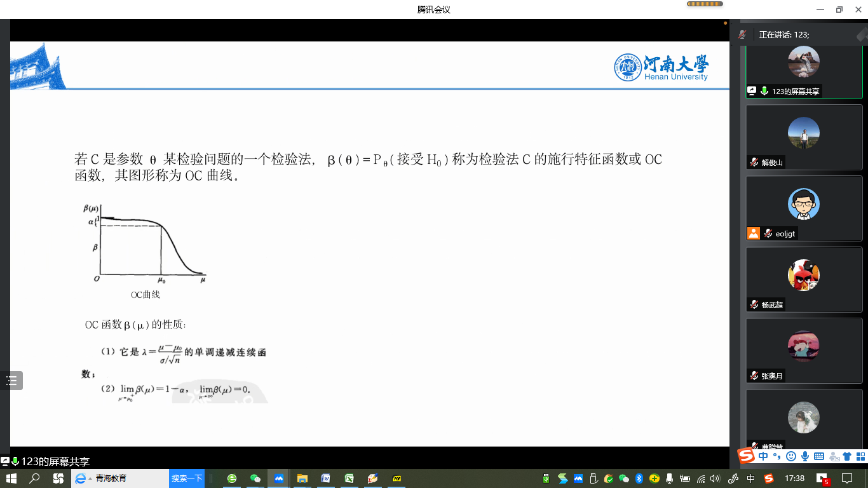
Task: Open the Sogou emoji panel in IME bar
Action: [791, 456]
